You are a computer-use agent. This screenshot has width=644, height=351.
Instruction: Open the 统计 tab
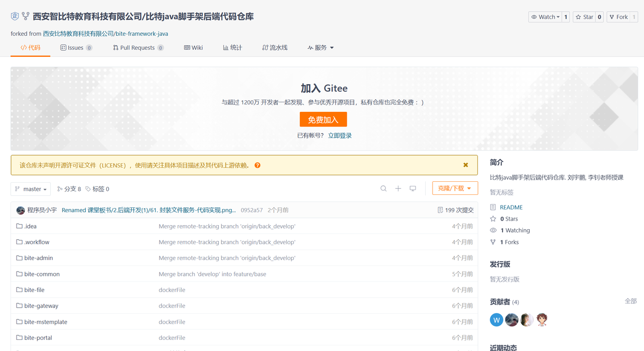[x=232, y=47]
